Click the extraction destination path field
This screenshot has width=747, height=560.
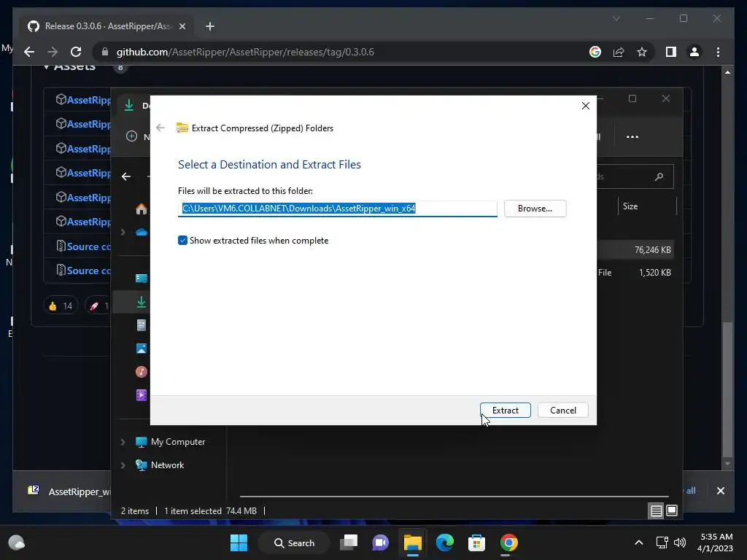[x=337, y=209]
